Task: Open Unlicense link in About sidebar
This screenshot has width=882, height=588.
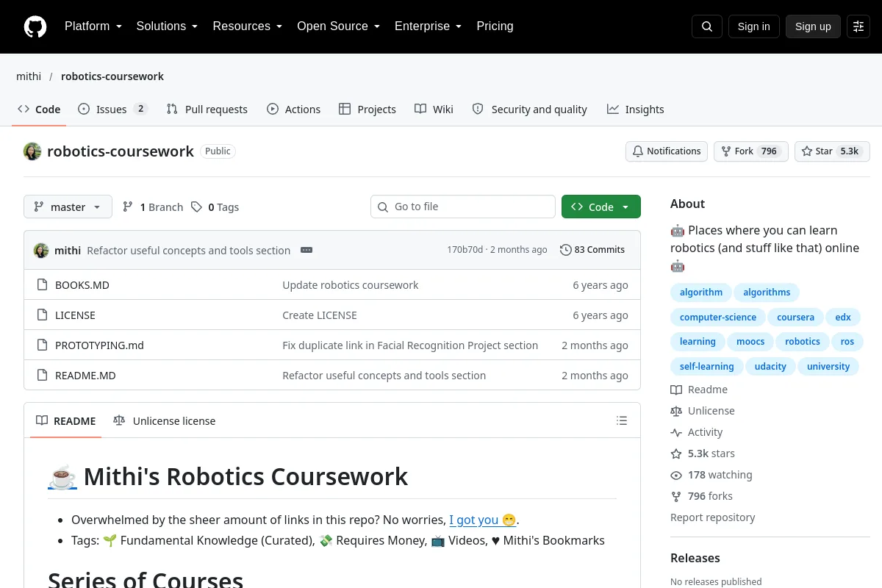Action: 703,411
